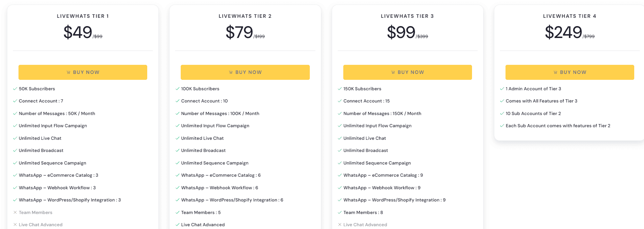
Task: Select the LIVEWHATS TIER 2 heading
Action: (245, 16)
